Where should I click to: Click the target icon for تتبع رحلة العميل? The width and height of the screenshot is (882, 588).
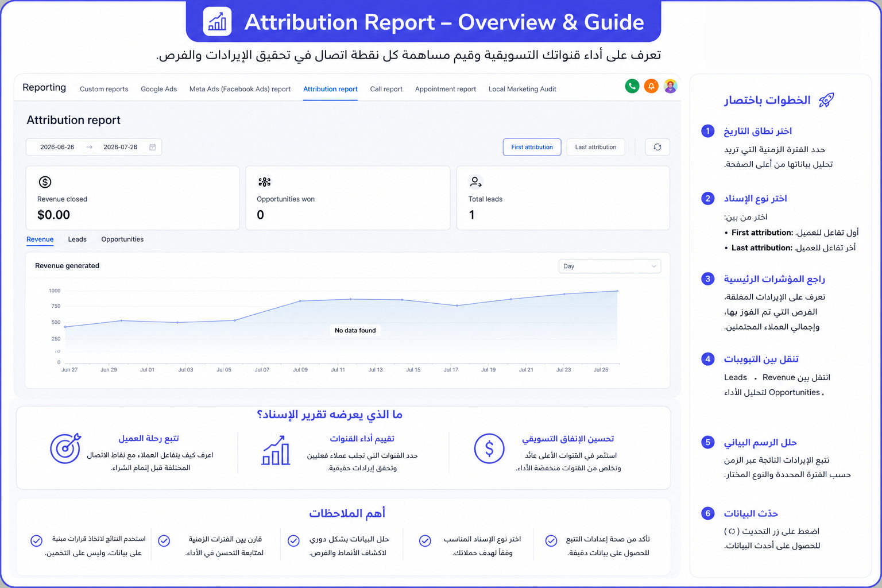(x=65, y=448)
